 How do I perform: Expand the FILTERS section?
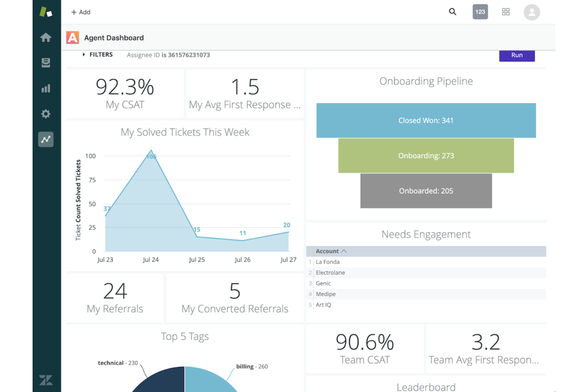pos(98,54)
